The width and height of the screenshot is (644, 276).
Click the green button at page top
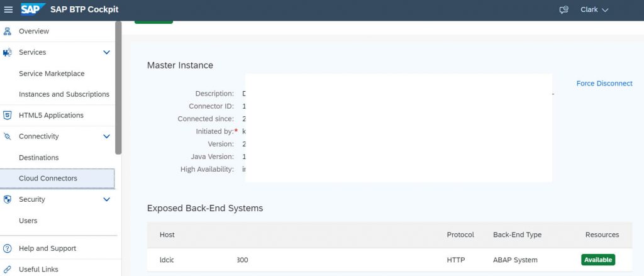pyautogui.click(x=153, y=22)
